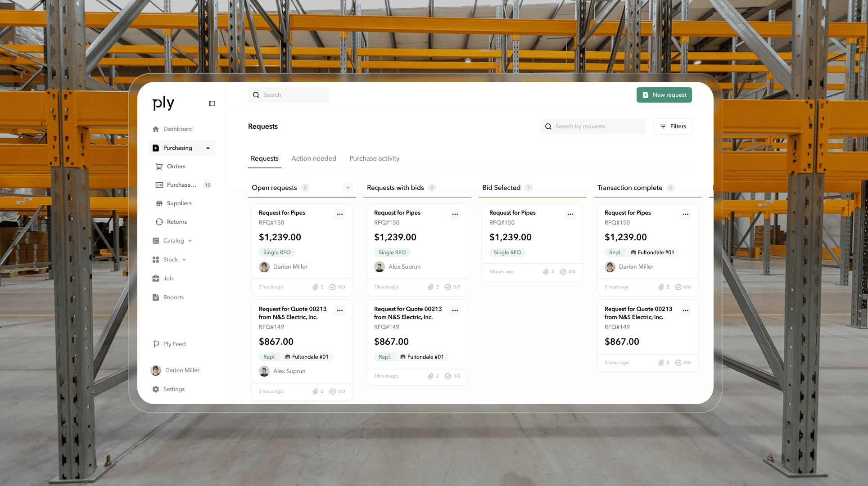
Task: Switch to the Action needed tab
Action: pos(313,158)
